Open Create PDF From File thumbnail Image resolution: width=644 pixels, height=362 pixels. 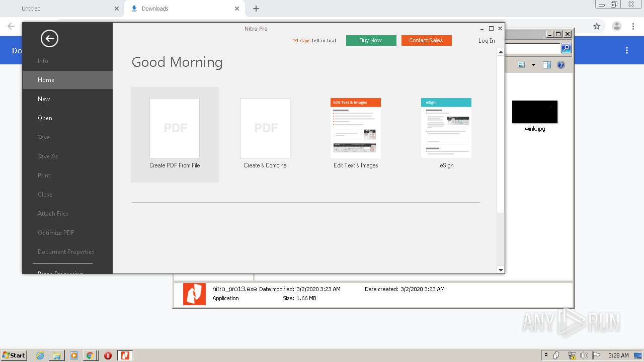[x=175, y=134]
